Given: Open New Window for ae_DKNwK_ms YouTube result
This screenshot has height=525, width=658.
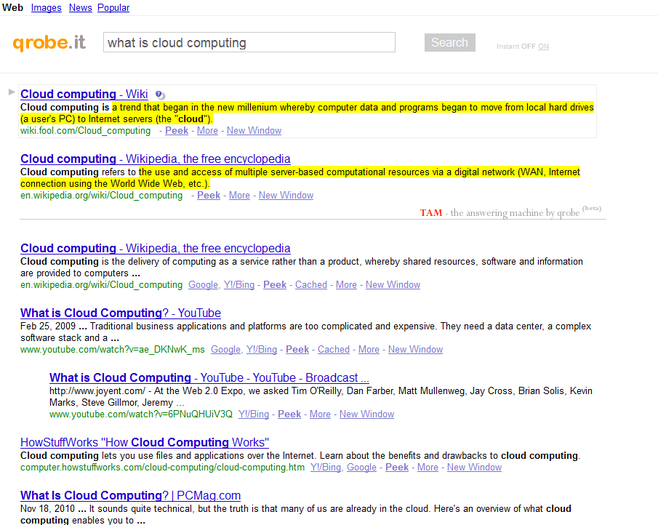Looking at the screenshot, I should 415,349.
